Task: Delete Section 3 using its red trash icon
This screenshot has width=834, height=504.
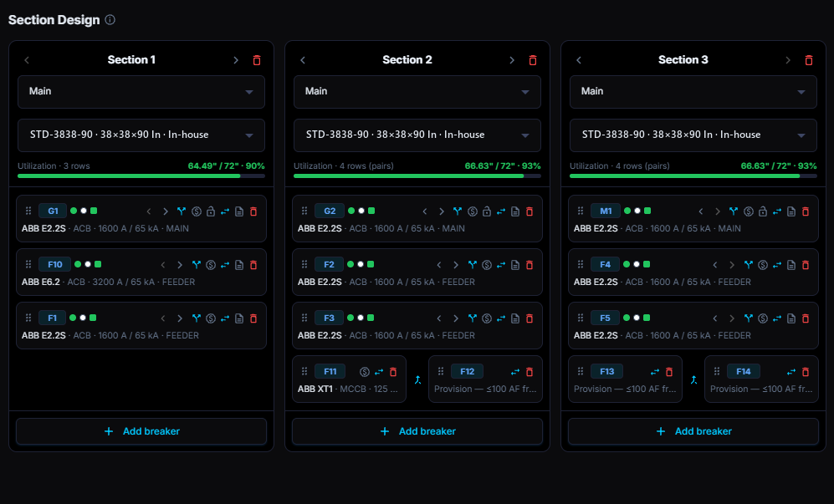Action: point(809,60)
